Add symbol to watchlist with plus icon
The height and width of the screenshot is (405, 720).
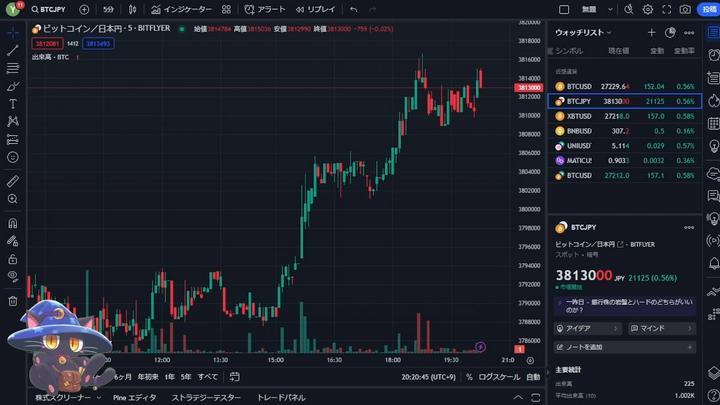click(x=651, y=32)
